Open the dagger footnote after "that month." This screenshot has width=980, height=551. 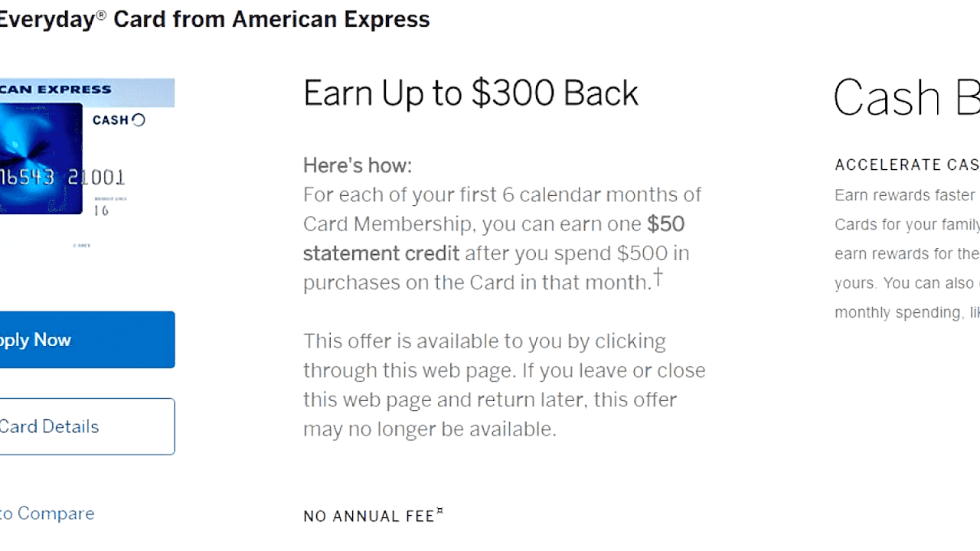click(658, 276)
